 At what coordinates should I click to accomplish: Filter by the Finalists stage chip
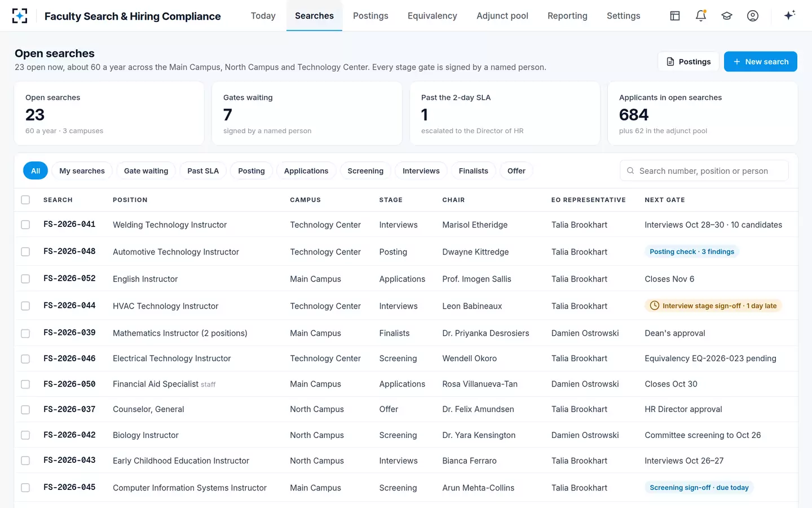pyautogui.click(x=474, y=171)
